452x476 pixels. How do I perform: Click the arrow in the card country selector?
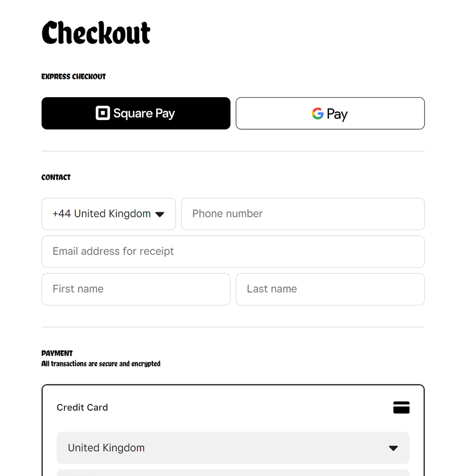pos(393,448)
